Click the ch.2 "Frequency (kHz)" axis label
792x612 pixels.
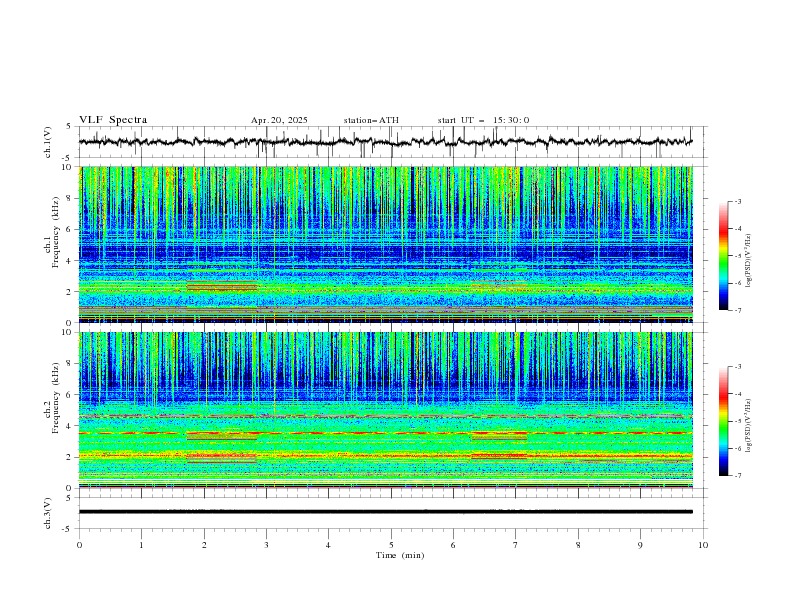point(56,397)
